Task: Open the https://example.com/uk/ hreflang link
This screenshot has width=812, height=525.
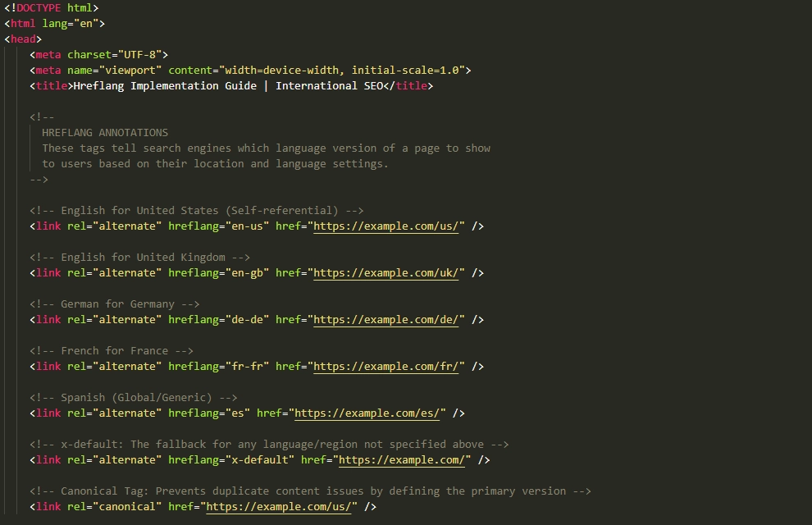Action: pos(387,272)
